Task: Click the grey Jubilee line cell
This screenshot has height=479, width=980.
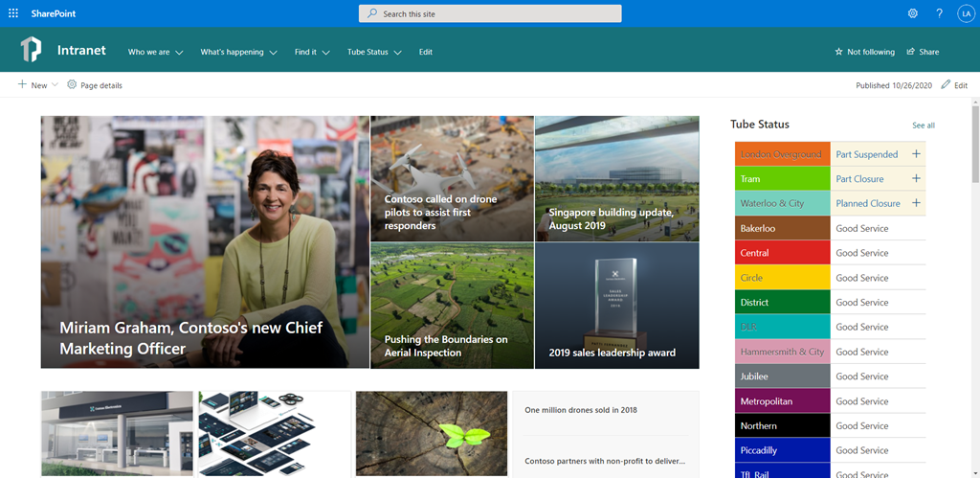Action: [783, 376]
